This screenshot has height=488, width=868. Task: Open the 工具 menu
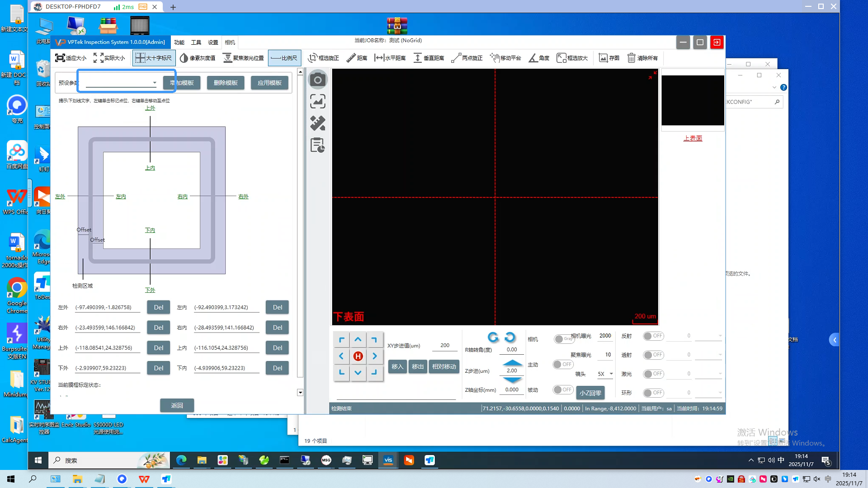pos(196,42)
